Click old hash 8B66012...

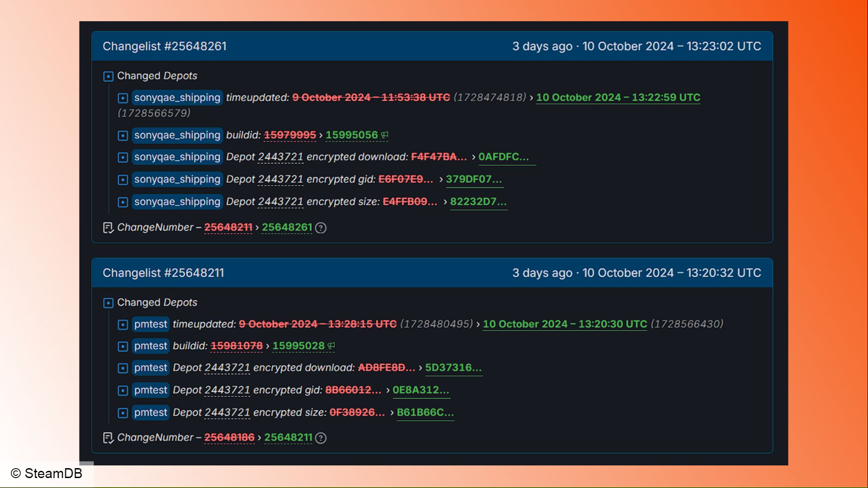coord(353,390)
